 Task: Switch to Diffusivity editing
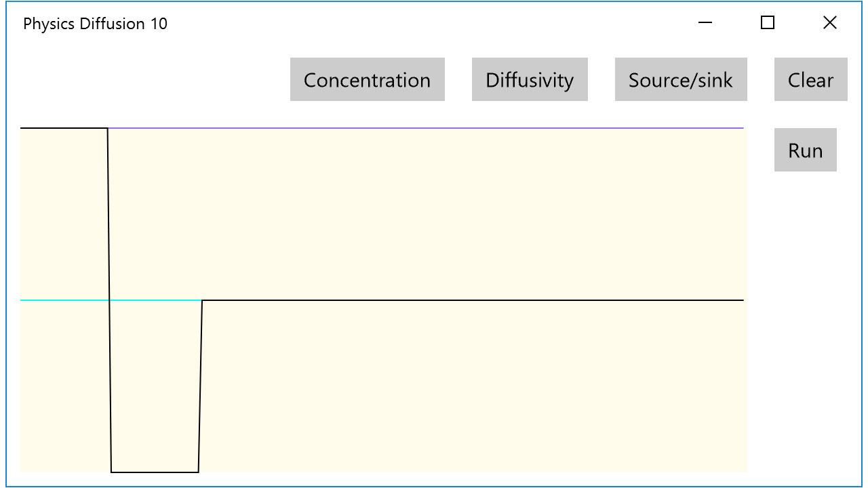tap(530, 79)
